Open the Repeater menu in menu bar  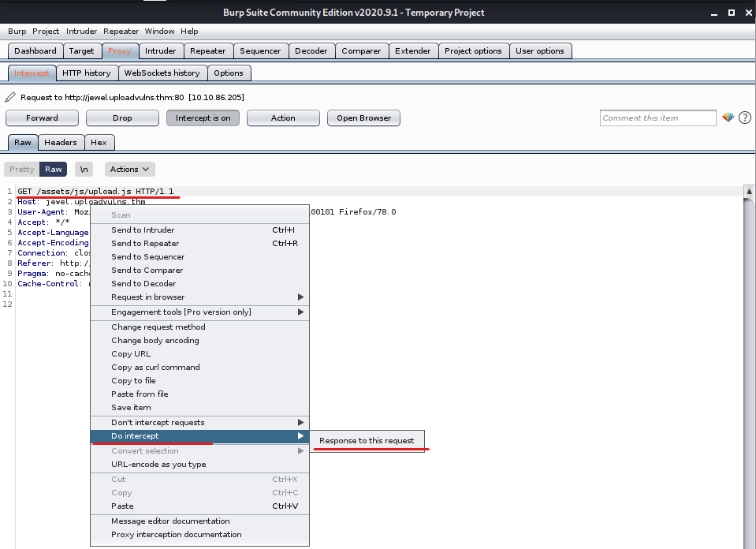click(x=121, y=31)
